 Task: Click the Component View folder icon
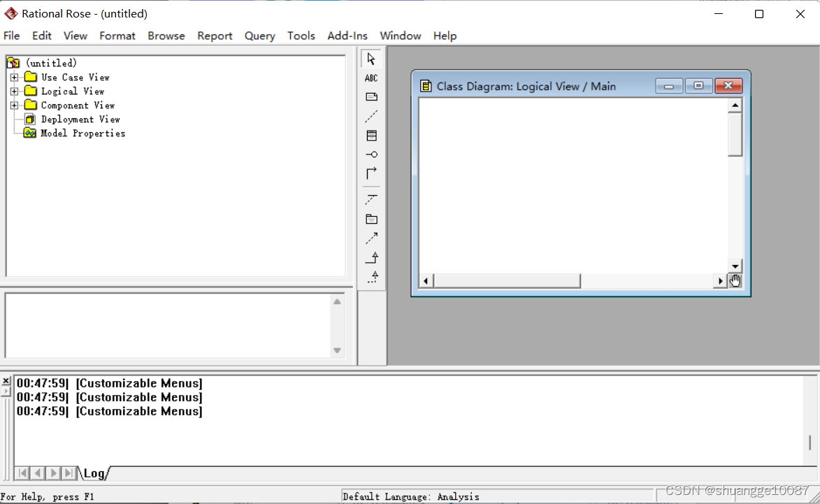click(x=31, y=106)
